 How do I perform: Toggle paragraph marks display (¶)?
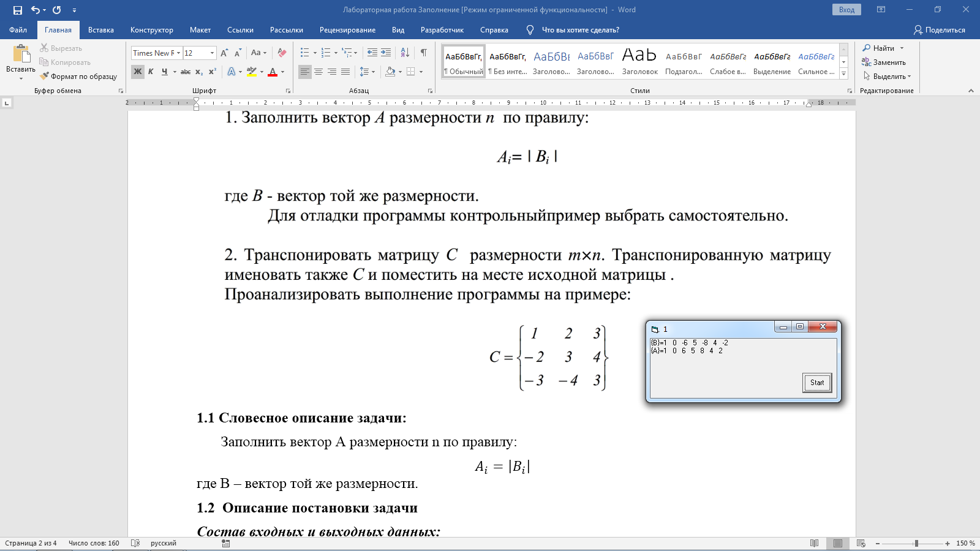[x=423, y=53]
